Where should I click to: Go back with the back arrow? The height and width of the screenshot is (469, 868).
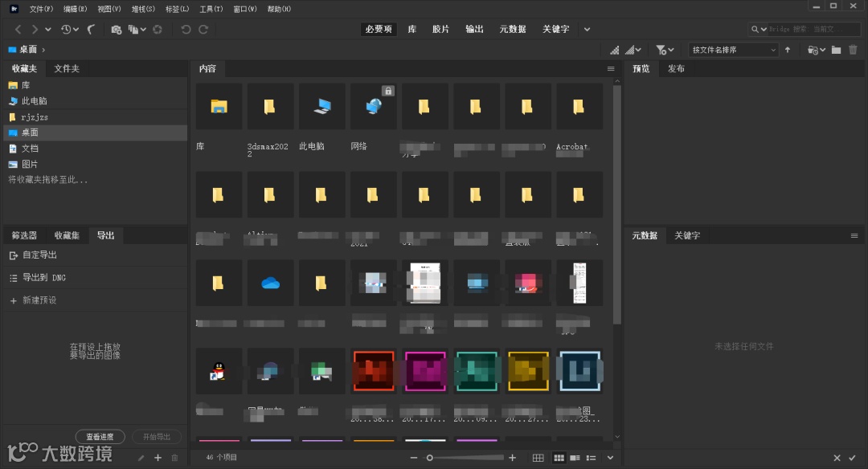[18, 29]
